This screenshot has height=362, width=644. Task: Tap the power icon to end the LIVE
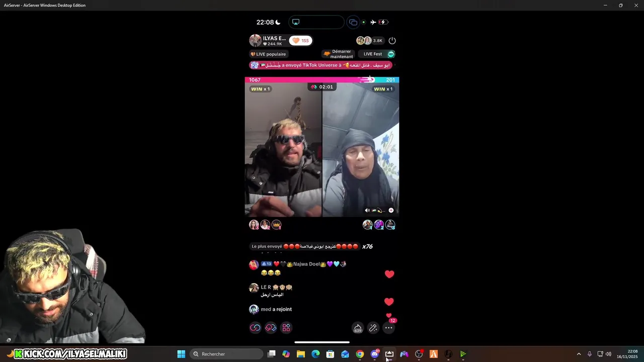[392, 41]
